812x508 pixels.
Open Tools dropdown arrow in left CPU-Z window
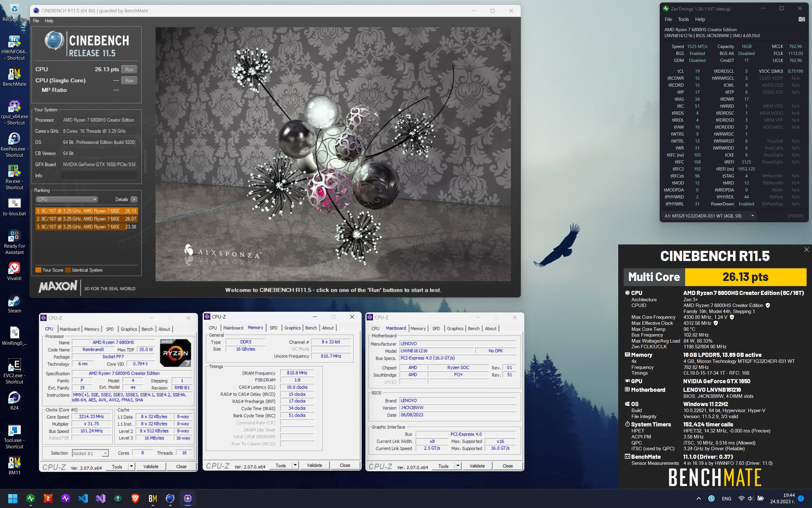click(x=132, y=466)
